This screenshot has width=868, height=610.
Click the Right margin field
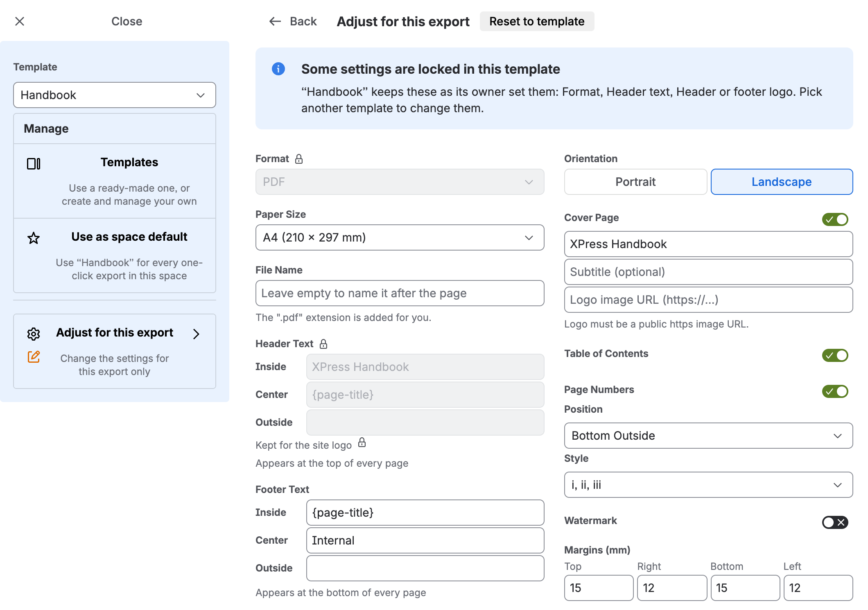672,588
